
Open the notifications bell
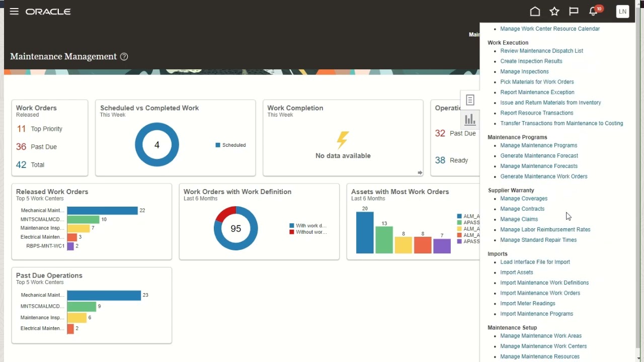point(594,11)
